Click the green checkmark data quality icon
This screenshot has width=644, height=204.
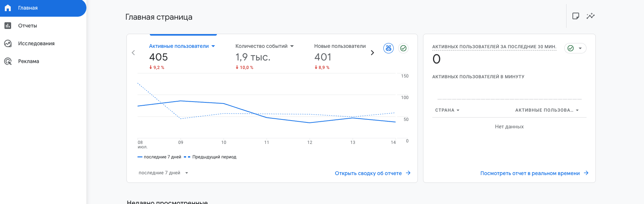(x=403, y=48)
